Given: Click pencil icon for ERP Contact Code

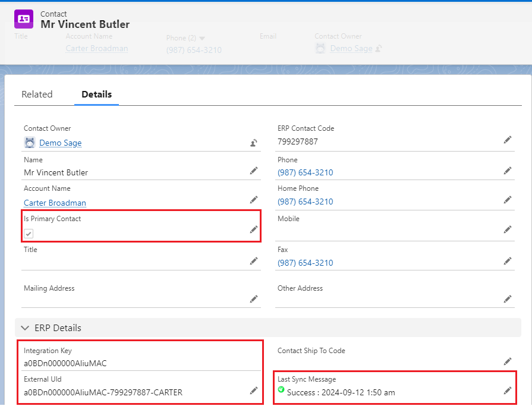Looking at the screenshot, I should pos(508,140).
